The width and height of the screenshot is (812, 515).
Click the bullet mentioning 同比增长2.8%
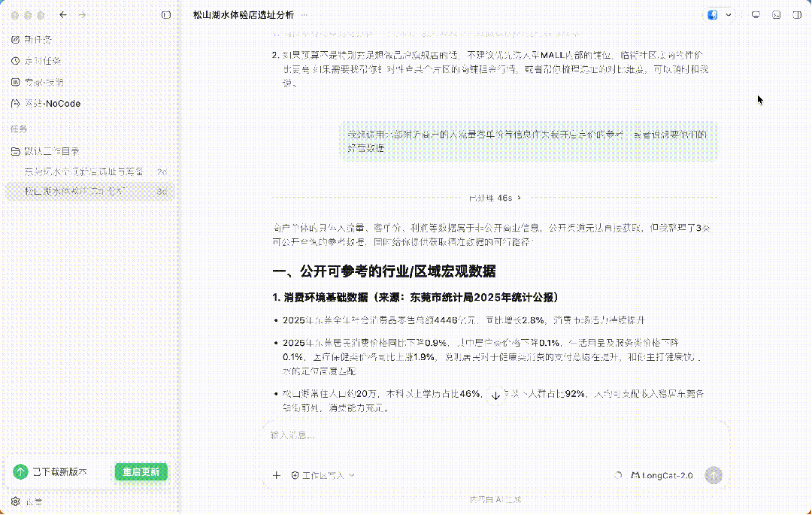point(463,320)
